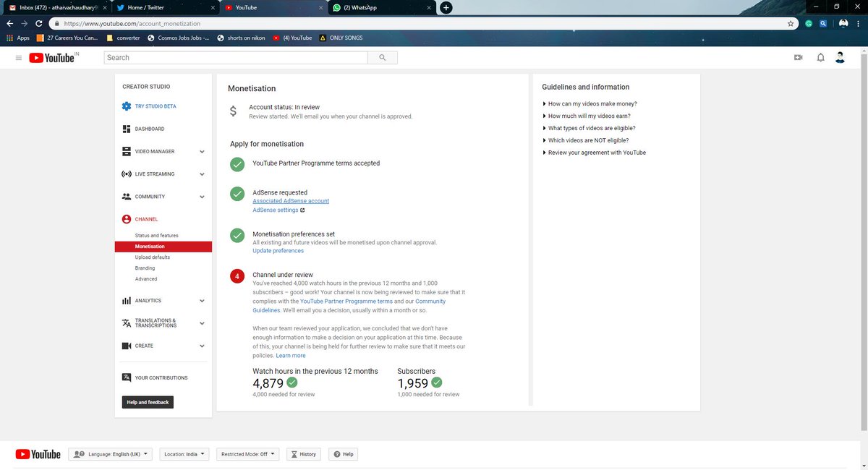Screen dimensions: 868x470
Task: Open Upload defaults in the Channel menu
Action: click(x=153, y=257)
